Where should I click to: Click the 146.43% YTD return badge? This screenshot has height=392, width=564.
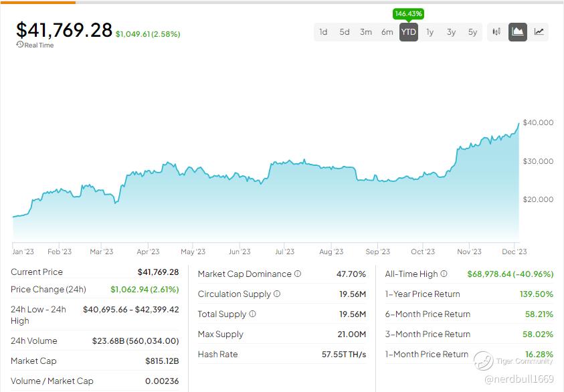tap(408, 14)
